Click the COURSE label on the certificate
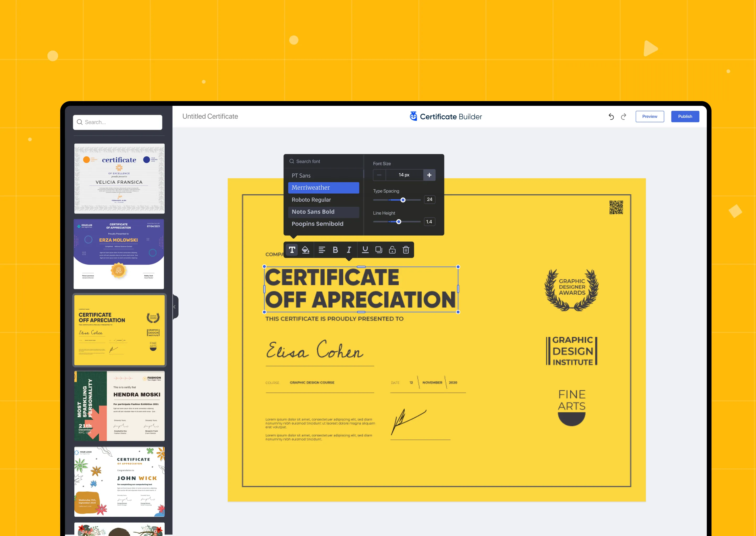This screenshot has width=756, height=536. click(272, 382)
